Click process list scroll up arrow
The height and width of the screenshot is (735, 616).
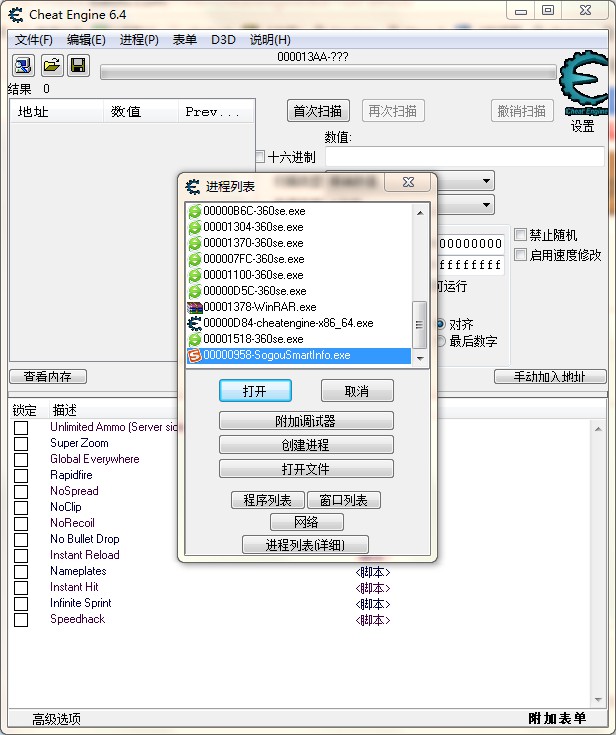click(x=420, y=213)
